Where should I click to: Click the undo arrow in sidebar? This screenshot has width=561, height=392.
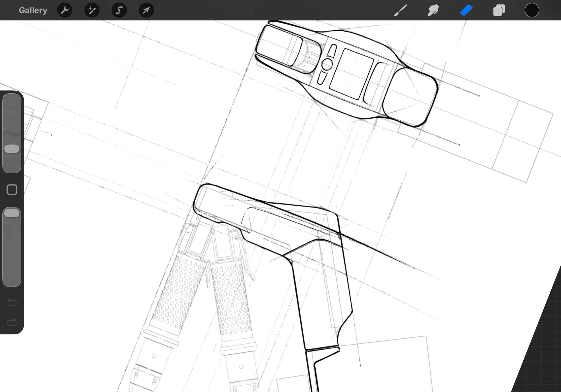tap(12, 302)
